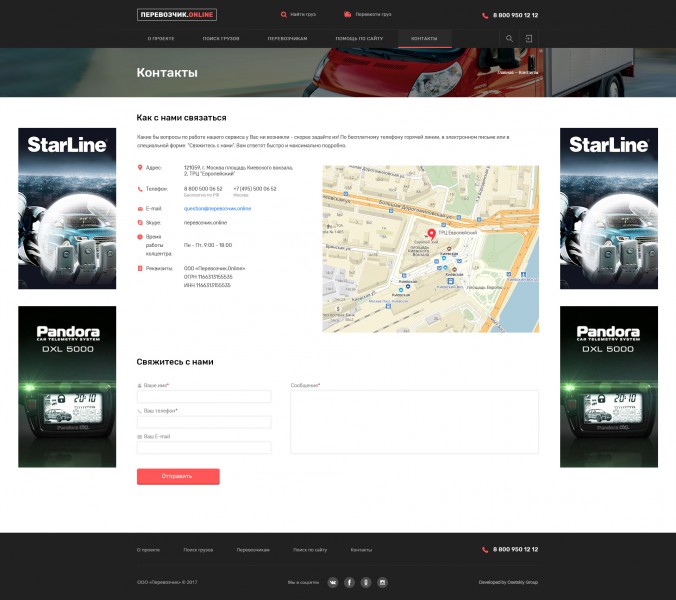The image size is (676, 600).
Task: Open the Поиск грузов menu item
Action: pyautogui.click(x=221, y=38)
